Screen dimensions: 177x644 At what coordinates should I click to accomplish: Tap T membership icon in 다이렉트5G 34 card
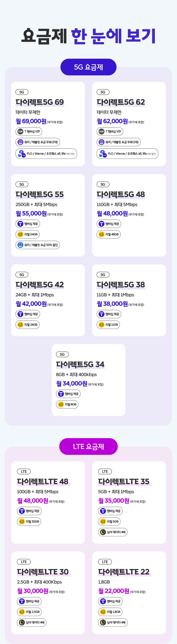pyautogui.click(x=61, y=394)
